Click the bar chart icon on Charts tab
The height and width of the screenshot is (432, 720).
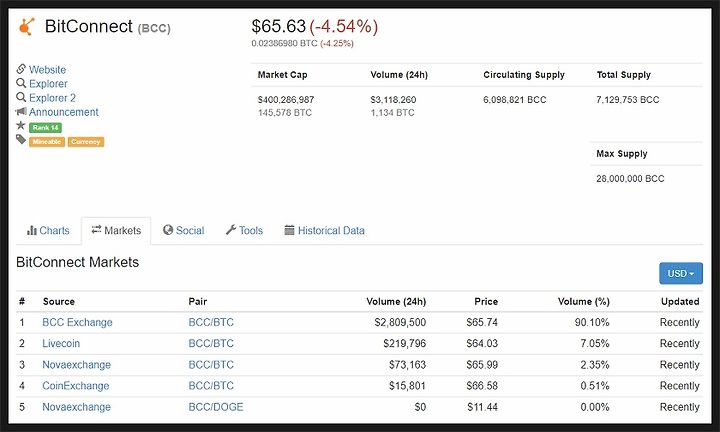coord(32,230)
